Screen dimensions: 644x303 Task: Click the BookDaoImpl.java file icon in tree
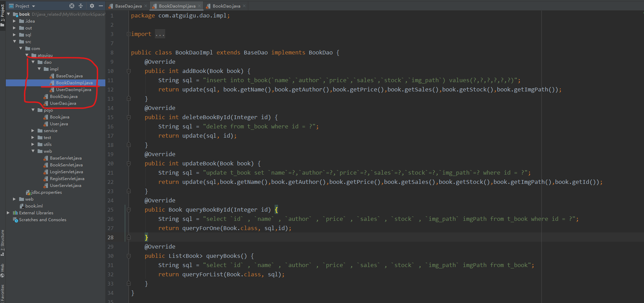tap(52, 83)
